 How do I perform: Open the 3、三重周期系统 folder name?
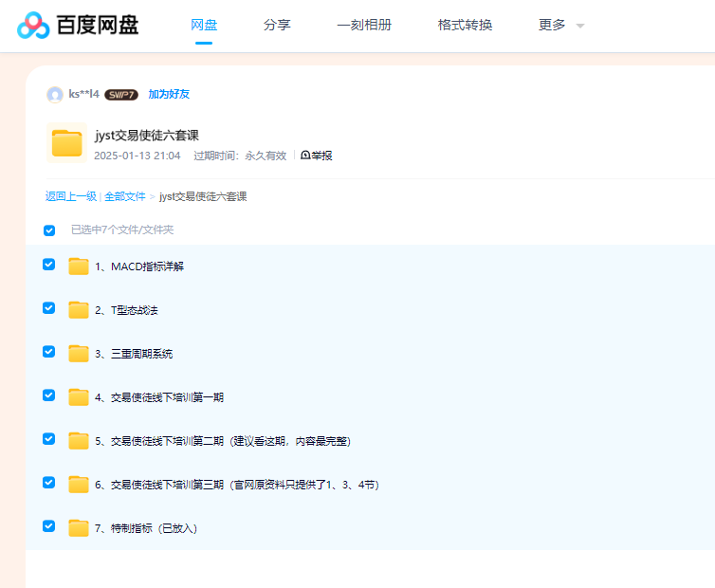tap(134, 354)
